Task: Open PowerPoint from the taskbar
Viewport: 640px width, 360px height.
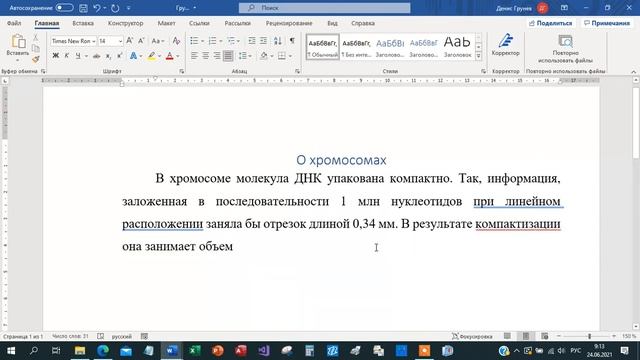Action: click(x=218, y=351)
